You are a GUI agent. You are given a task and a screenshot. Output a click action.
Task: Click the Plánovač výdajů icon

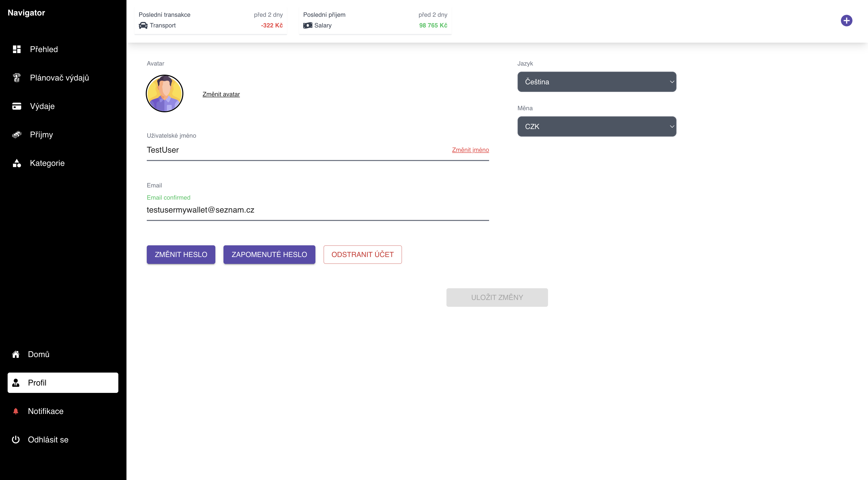pos(17,78)
